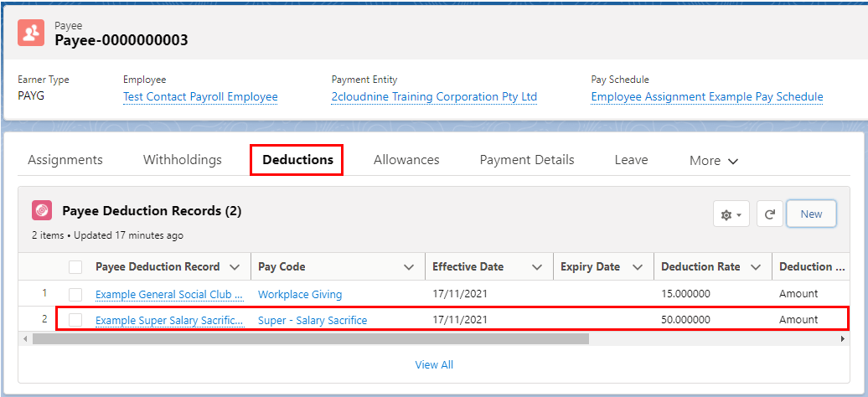The image size is (868, 397).
Task: Click View All deduction records
Action: [434, 365]
